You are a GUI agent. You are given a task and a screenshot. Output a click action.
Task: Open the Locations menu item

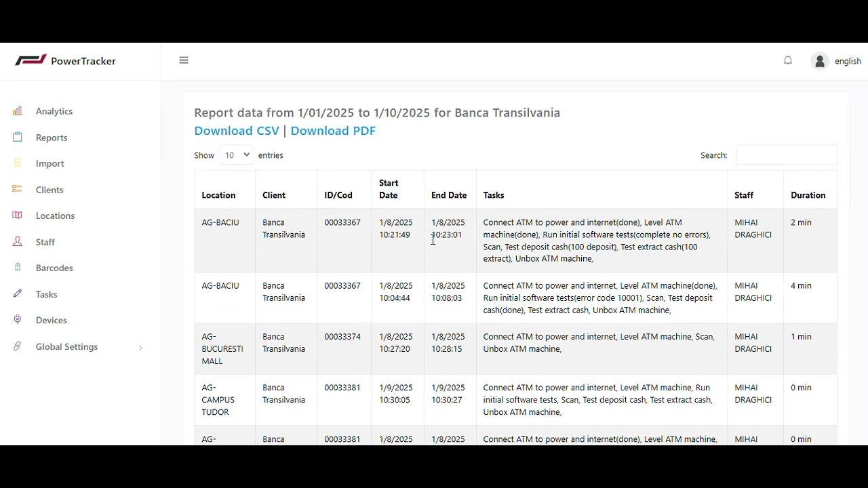pos(55,216)
